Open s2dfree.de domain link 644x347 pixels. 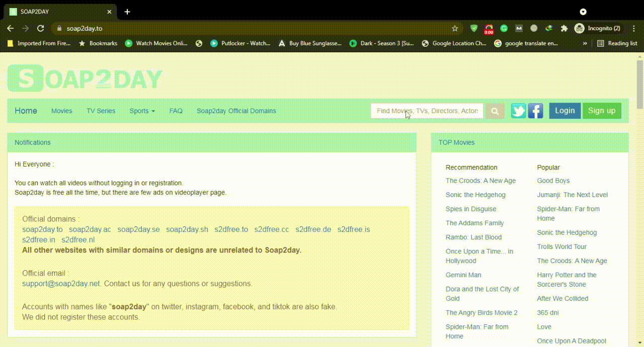pyautogui.click(x=313, y=229)
